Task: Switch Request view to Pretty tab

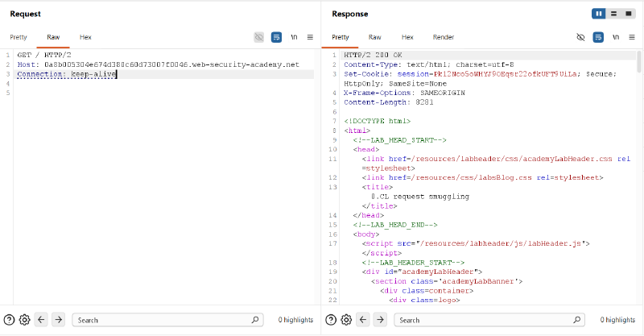Action: (x=19, y=37)
